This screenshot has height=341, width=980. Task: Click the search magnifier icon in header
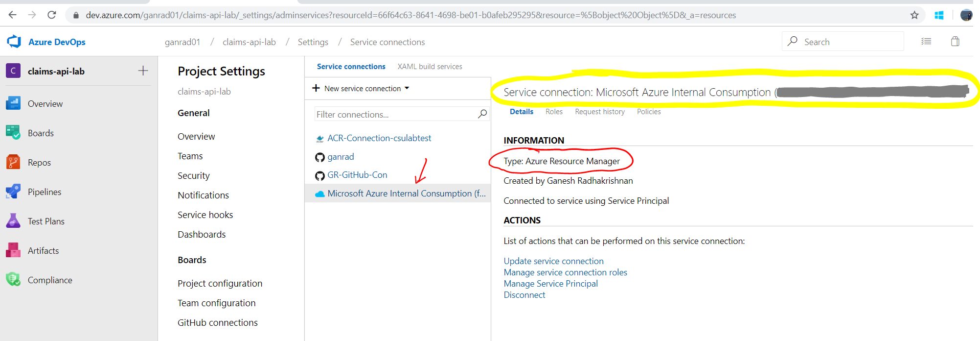click(793, 41)
